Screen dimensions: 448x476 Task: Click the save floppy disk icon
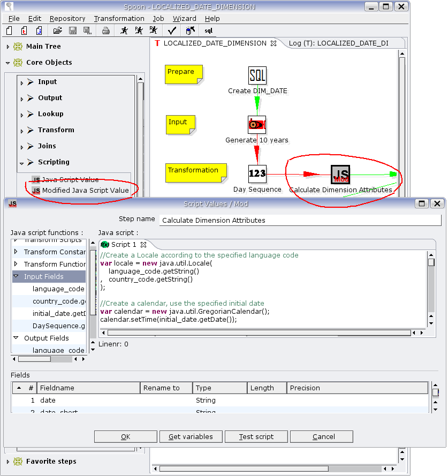pyautogui.click(x=73, y=31)
